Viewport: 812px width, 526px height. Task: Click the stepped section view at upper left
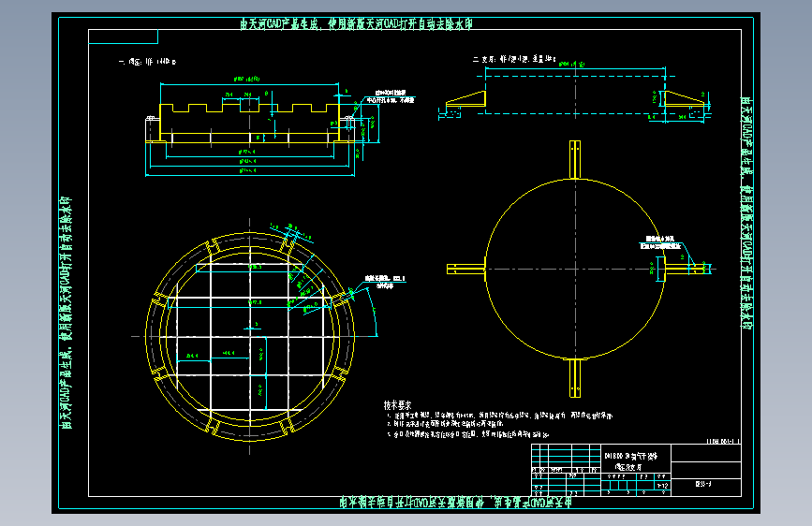[250, 124]
